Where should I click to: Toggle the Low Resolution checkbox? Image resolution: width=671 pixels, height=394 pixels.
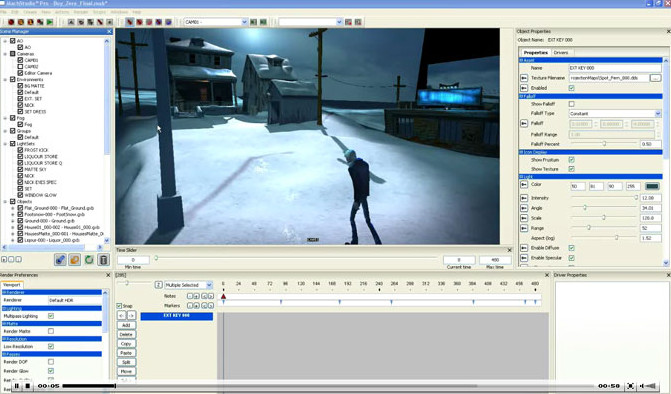pyautogui.click(x=51, y=347)
